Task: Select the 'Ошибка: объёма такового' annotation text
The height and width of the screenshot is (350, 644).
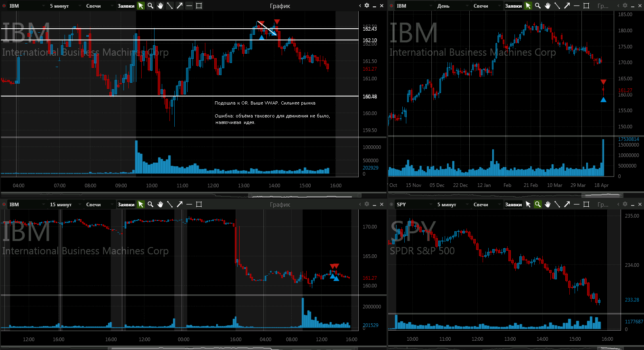Action: [x=272, y=119]
